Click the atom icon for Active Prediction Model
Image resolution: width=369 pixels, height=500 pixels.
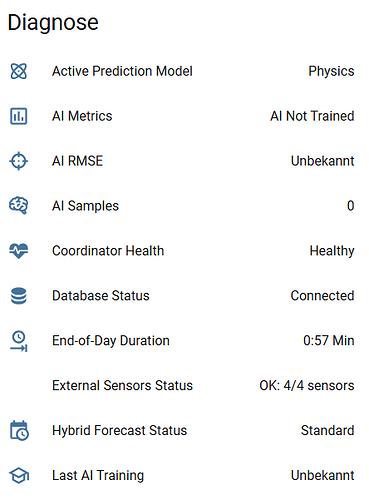(19, 71)
